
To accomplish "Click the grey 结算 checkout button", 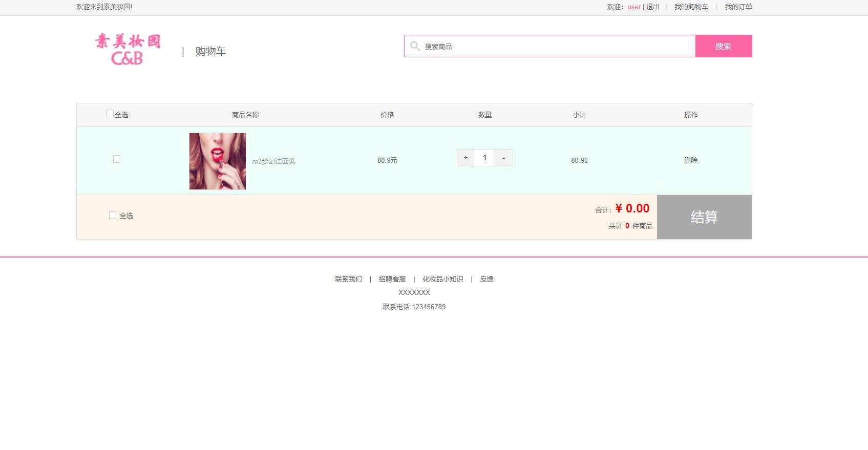I will (x=705, y=217).
